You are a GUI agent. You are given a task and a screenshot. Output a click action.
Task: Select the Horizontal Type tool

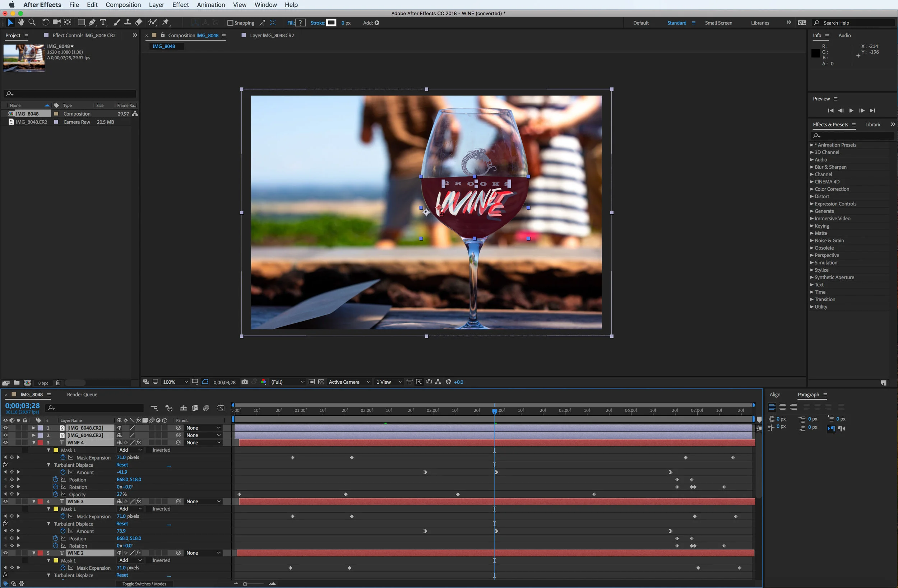point(103,23)
